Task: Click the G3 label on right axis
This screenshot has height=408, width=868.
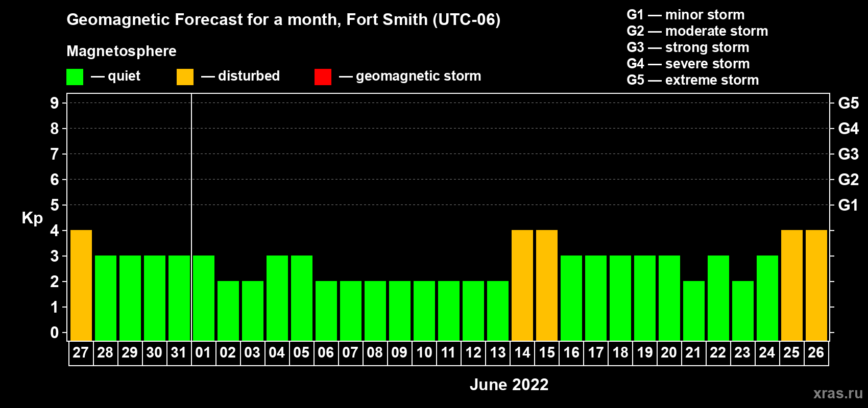Action: point(849,154)
